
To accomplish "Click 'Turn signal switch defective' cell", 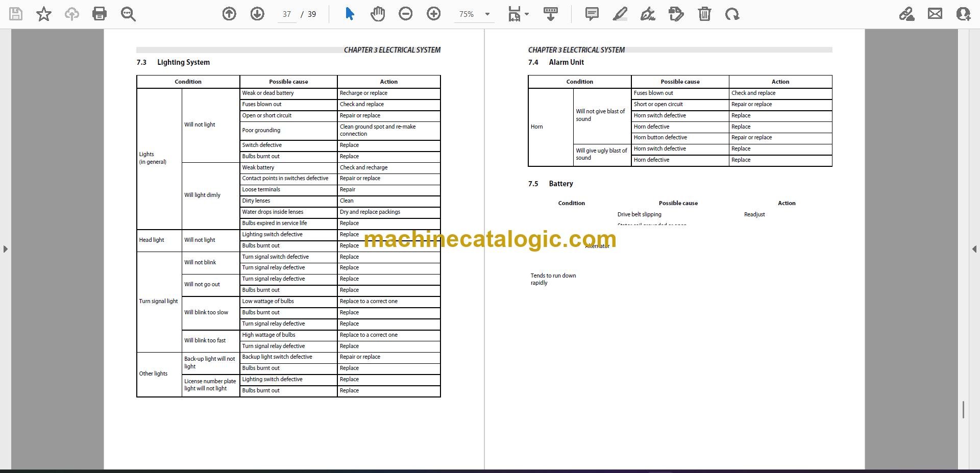I will pos(288,257).
